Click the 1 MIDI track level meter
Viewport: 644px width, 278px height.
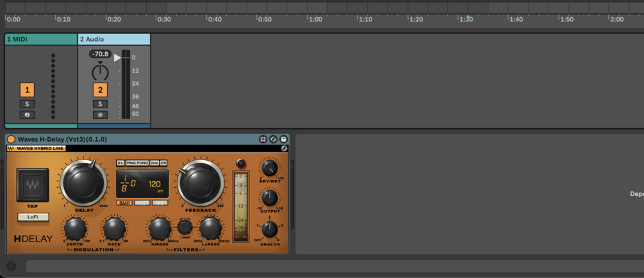tap(53, 86)
